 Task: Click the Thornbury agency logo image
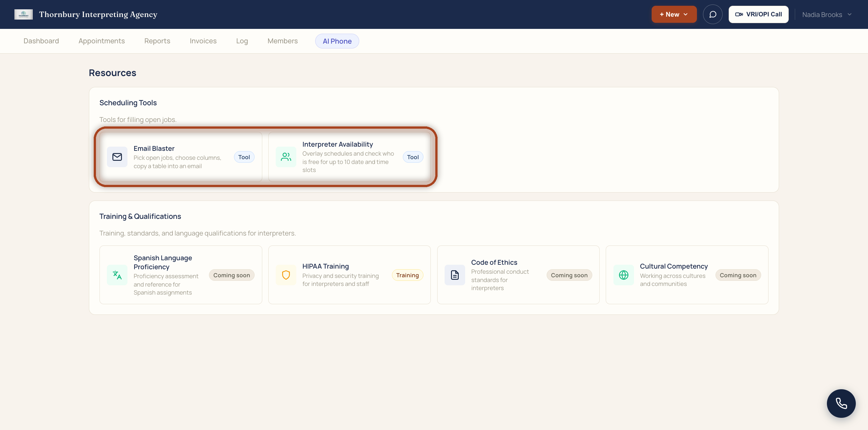(x=23, y=14)
